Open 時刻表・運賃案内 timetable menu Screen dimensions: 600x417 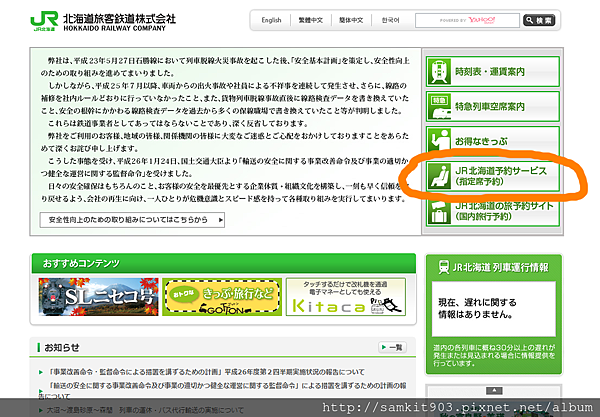point(493,72)
